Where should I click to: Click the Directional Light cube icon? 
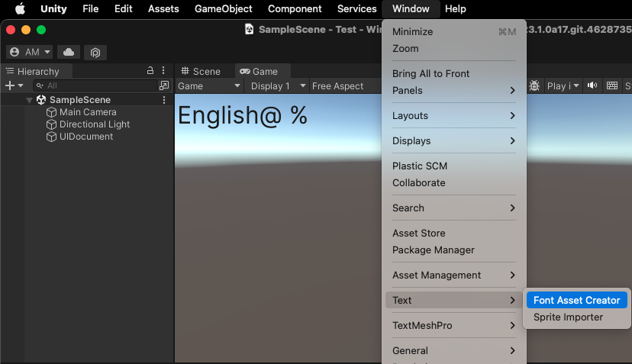[51, 124]
